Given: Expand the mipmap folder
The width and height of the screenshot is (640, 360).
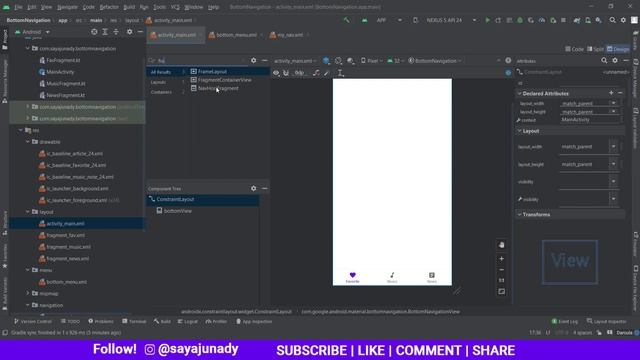Looking at the screenshot, I should [28, 293].
